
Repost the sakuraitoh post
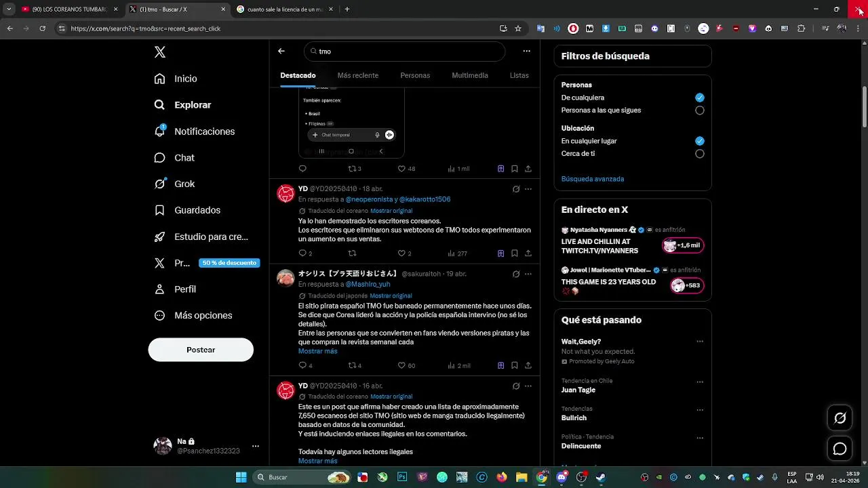coord(354,365)
